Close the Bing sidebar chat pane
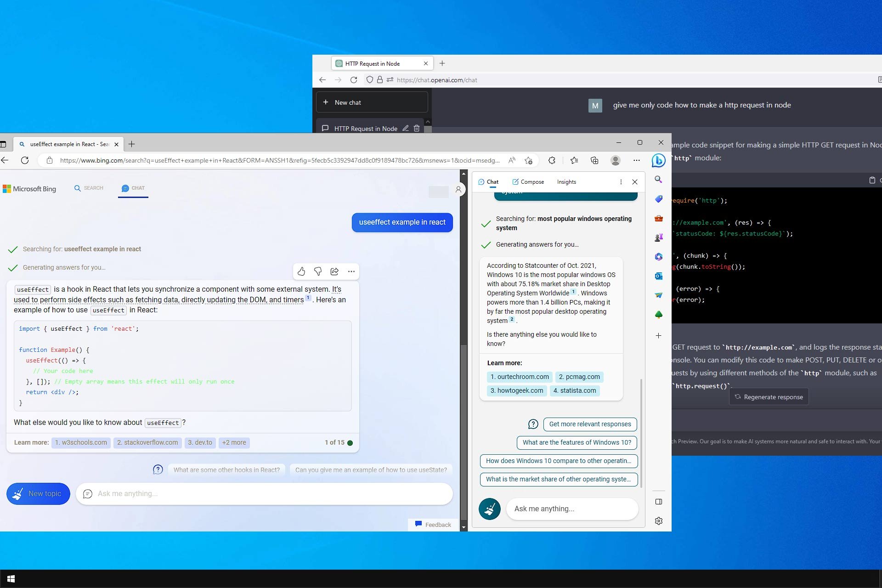 pos(635,182)
